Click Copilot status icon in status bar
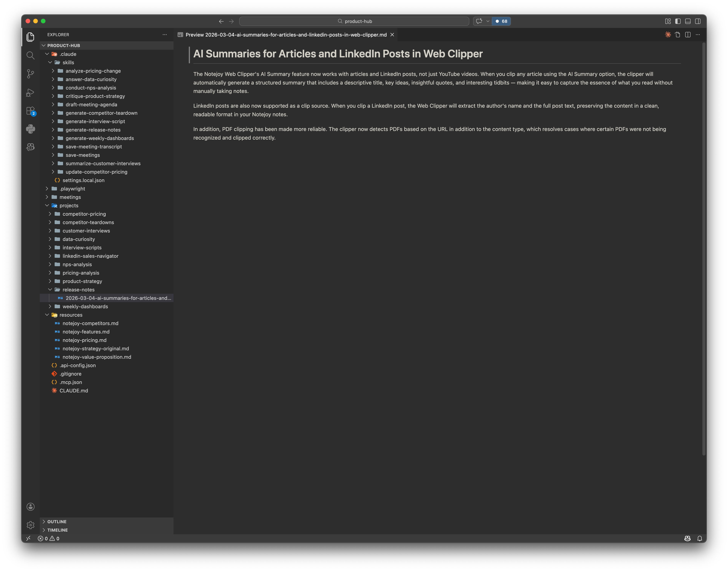This screenshot has width=728, height=571. pyautogui.click(x=687, y=538)
